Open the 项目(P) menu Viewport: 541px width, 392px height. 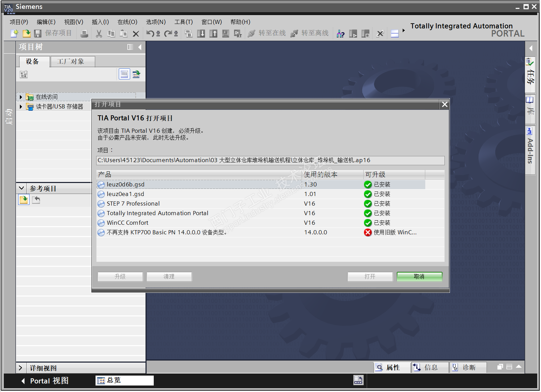pos(19,22)
